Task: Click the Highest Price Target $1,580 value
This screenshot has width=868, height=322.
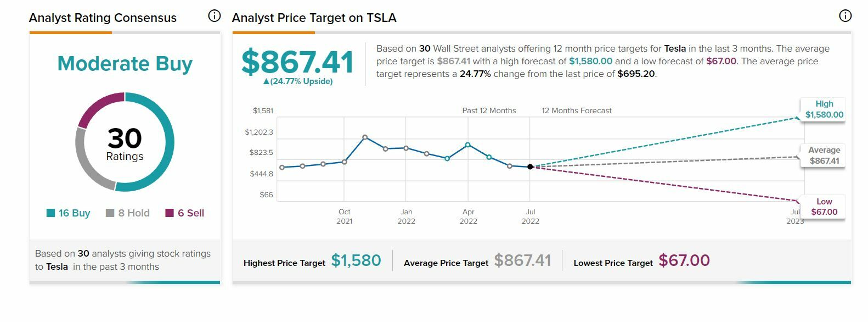Action: pos(356,260)
